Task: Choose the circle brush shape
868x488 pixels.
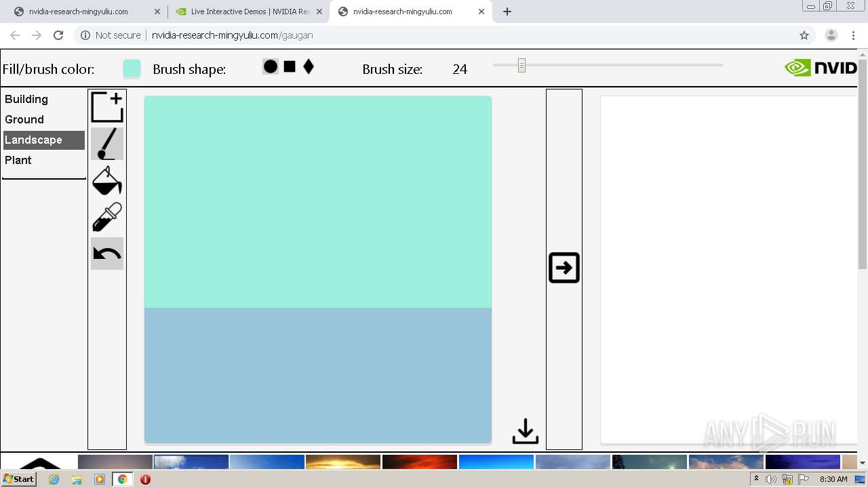Action: coord(271,66)
